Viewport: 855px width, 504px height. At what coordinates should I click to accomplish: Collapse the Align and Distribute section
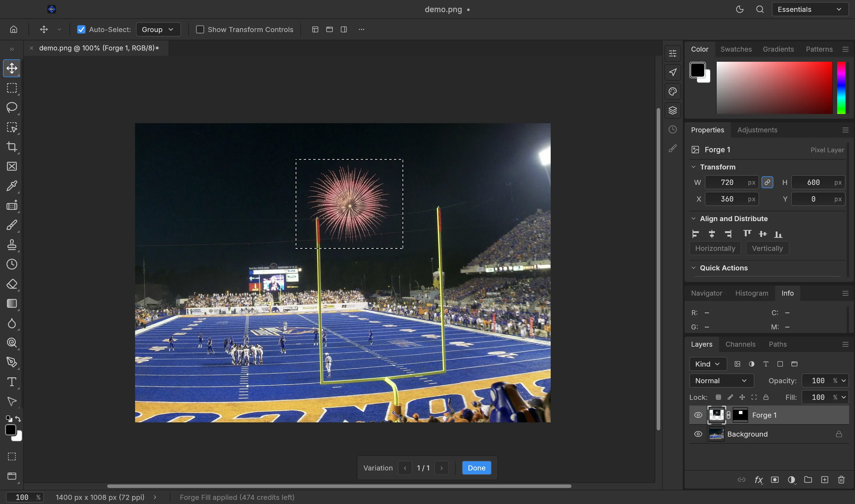click(x=693, y=219)
